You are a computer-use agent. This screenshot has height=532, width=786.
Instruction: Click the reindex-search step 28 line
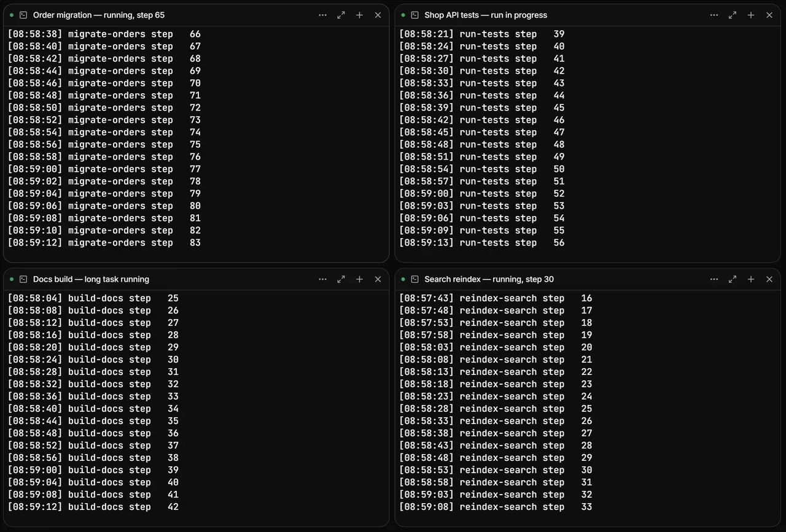tap(496, 446)
